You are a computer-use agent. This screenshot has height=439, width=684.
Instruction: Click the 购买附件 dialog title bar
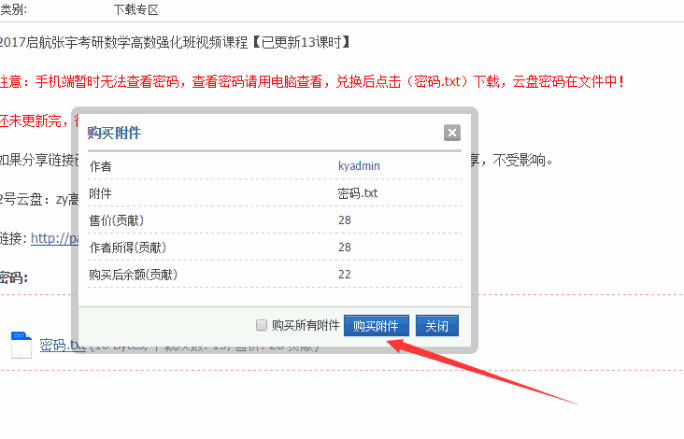[x=250, y=133]
